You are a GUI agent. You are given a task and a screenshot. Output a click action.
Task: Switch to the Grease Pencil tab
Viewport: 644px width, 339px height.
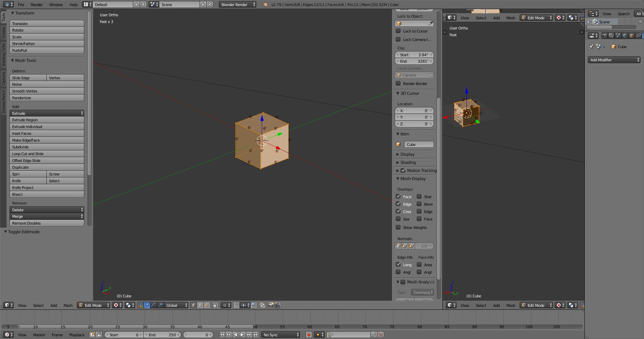coord(4,102)
